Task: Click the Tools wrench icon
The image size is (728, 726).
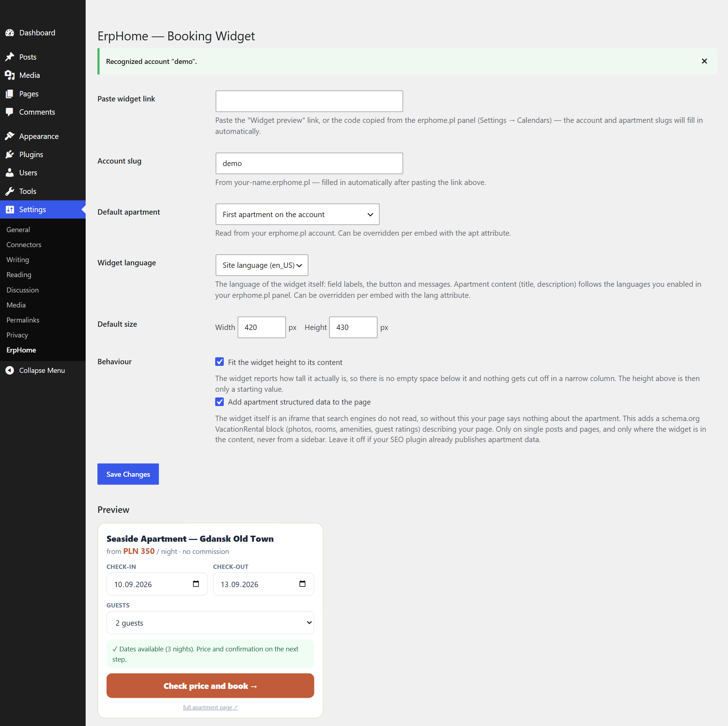Action: (10, 191)
